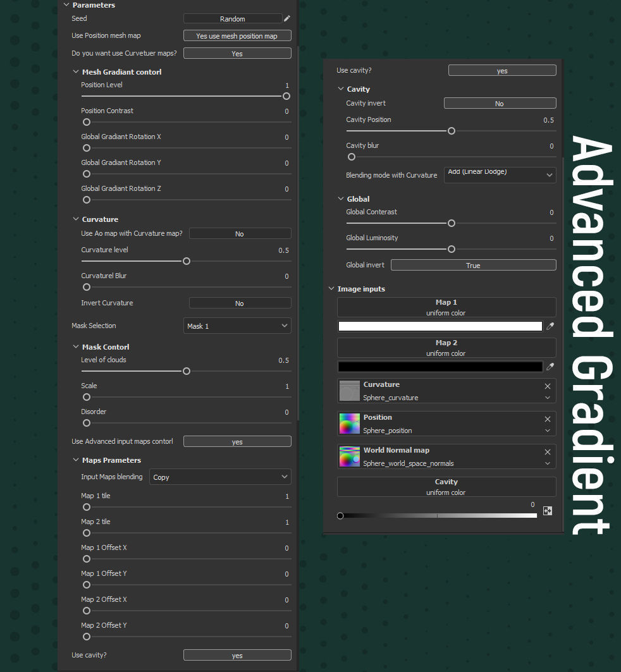Screen dimensions: 621x672
Task: Click the Curvaturel Blur slider handle
Action: (x=87, y=287)
